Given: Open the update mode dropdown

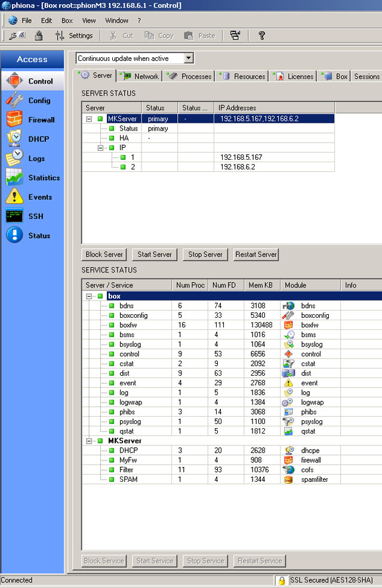Looking at the screenshot, I should (189, 58).
